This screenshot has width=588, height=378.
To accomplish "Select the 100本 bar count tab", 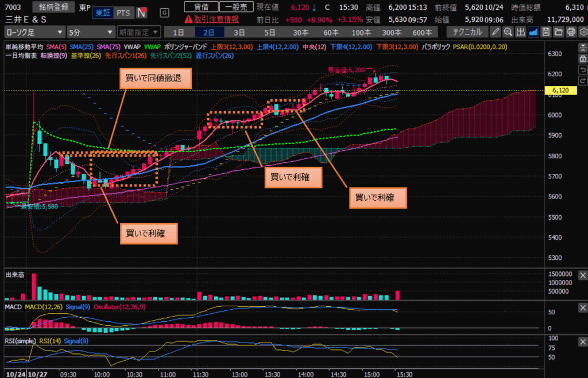I will [x=361, y=32].
